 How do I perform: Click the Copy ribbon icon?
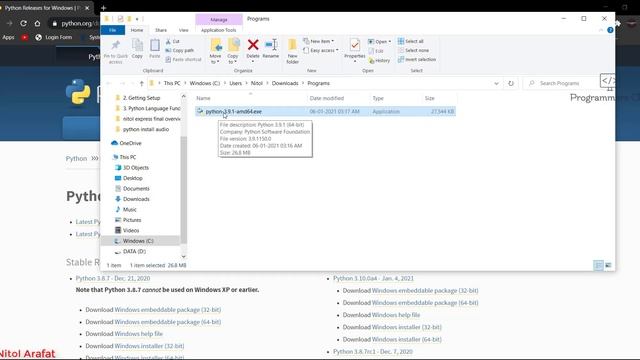point(137,49)
